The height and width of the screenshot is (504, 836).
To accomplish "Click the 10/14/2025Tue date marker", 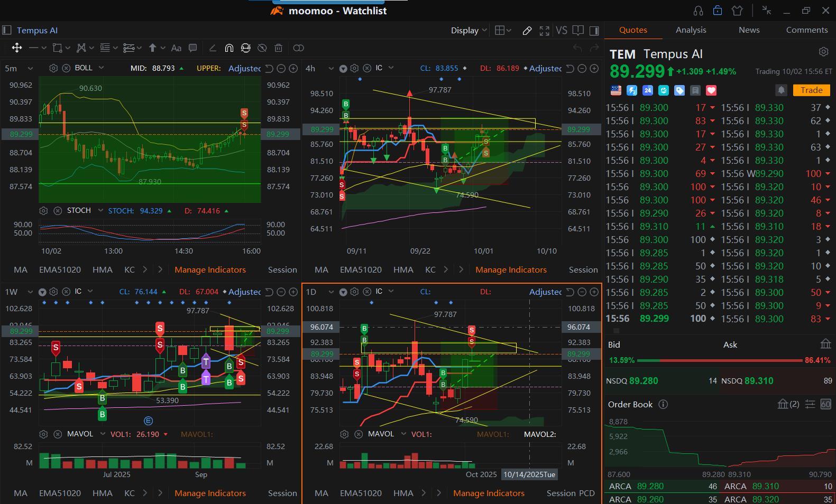I will point(529,474).
